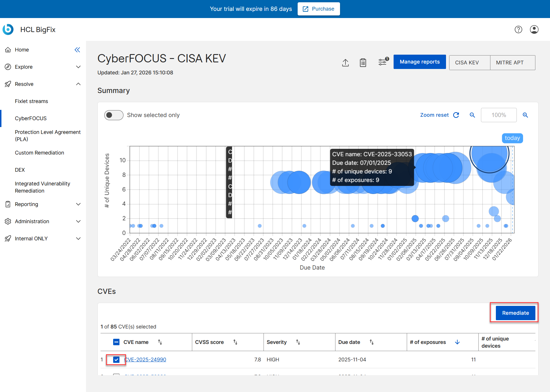Zoom out on the chart with magnifier minus
550x392 pixels.
point(472,115)
